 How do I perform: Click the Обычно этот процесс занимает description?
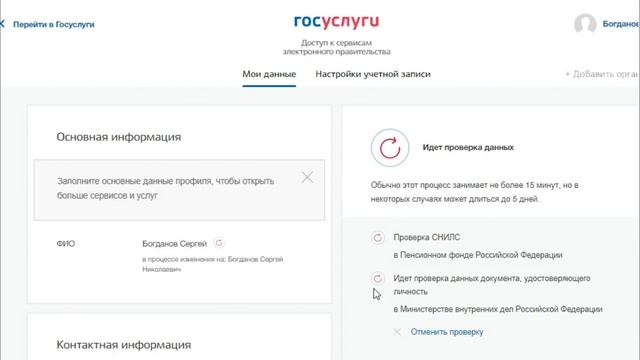tap(474, 192)
